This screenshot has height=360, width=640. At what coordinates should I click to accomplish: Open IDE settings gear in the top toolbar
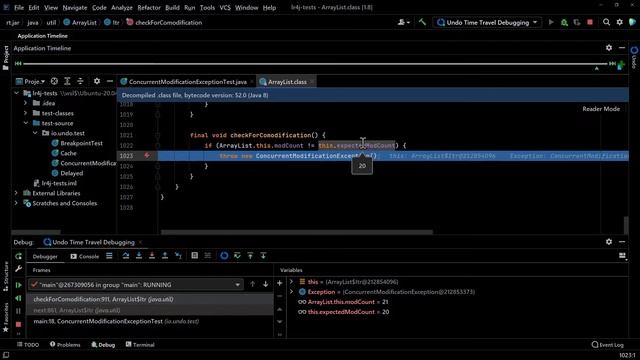tap(620, 22)
